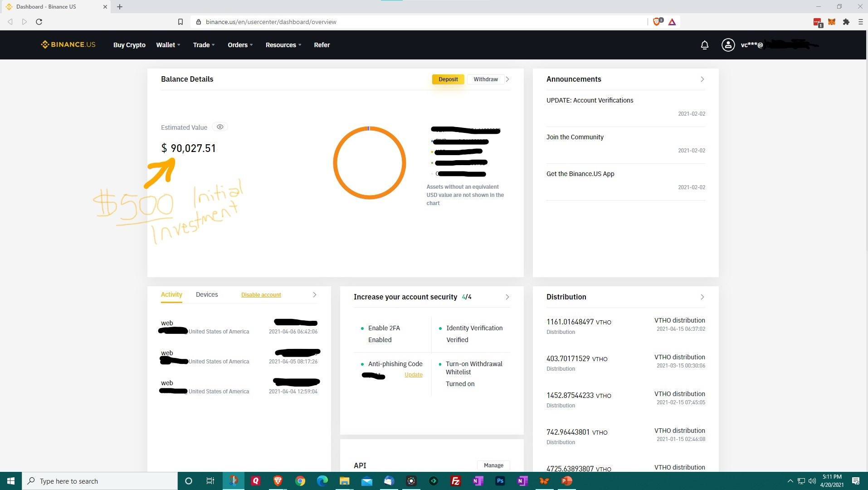Expand account security panel chevron

point(507,297)
